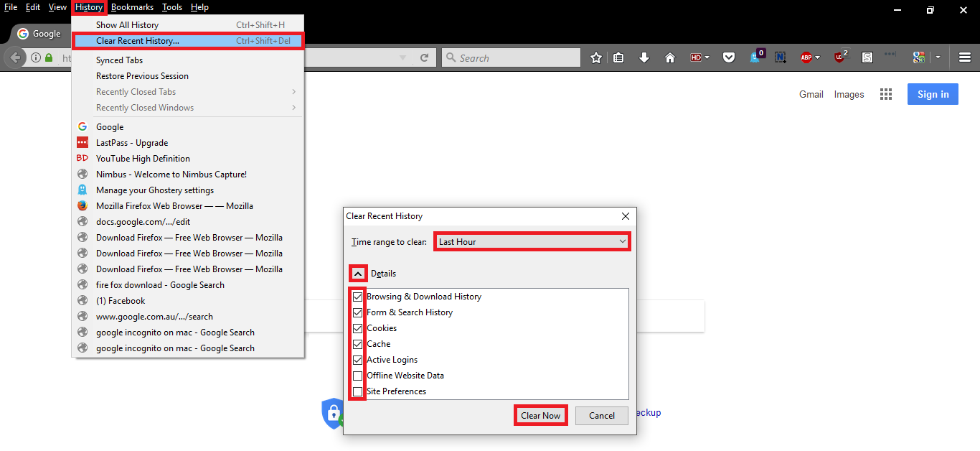This screenshot has height=451, width=980.
Task: Open the Help menu
Action: point(199,7)
